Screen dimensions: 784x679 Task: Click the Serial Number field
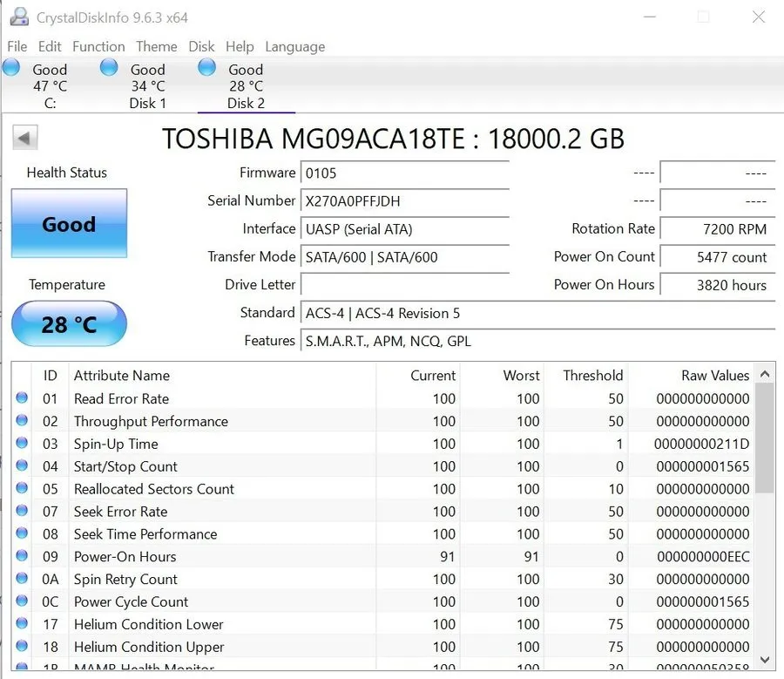pyautogui.click(x=404, y=201)
